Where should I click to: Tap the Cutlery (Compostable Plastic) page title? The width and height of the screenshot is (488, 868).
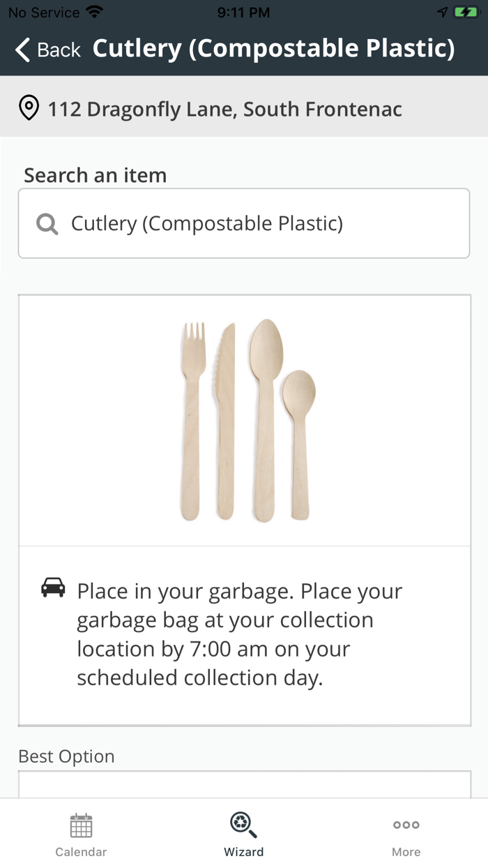coord(273,49)
